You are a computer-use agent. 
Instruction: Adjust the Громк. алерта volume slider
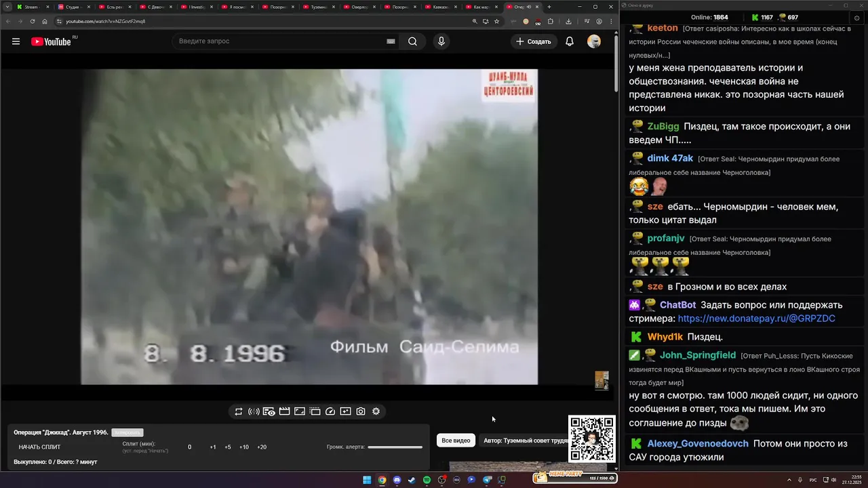395,447
